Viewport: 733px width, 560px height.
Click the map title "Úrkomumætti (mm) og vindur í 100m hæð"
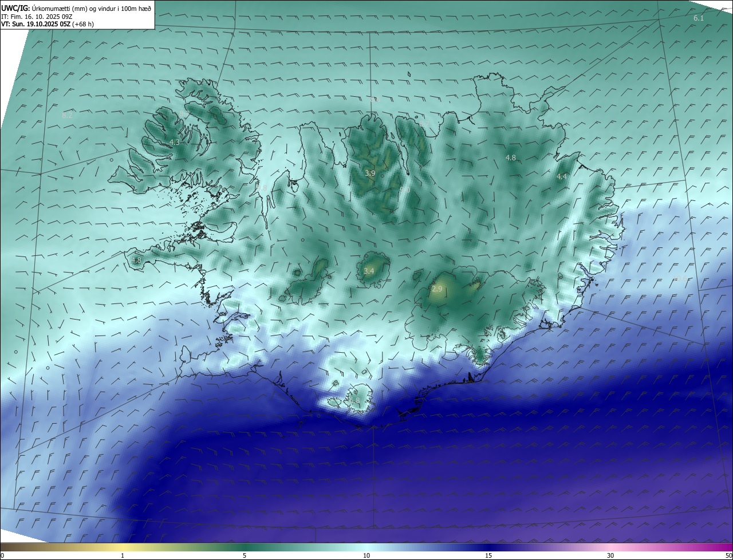pos(92,8)
